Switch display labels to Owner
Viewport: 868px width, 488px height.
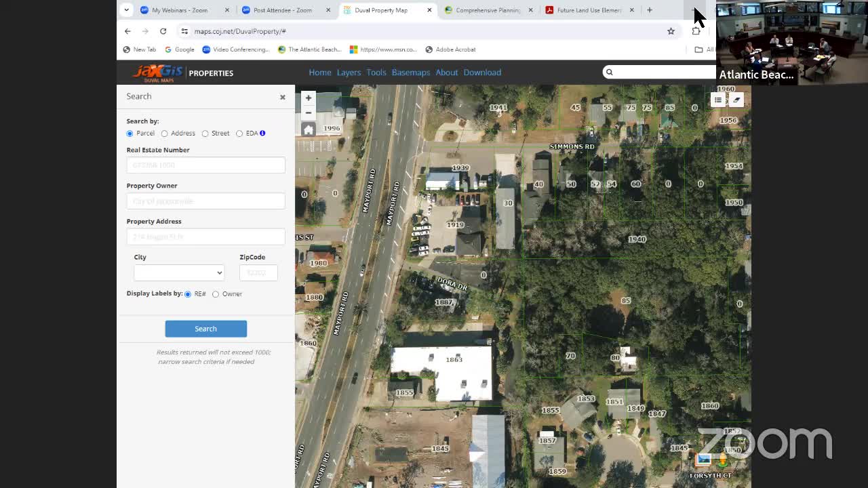click(x=215, y=294)
